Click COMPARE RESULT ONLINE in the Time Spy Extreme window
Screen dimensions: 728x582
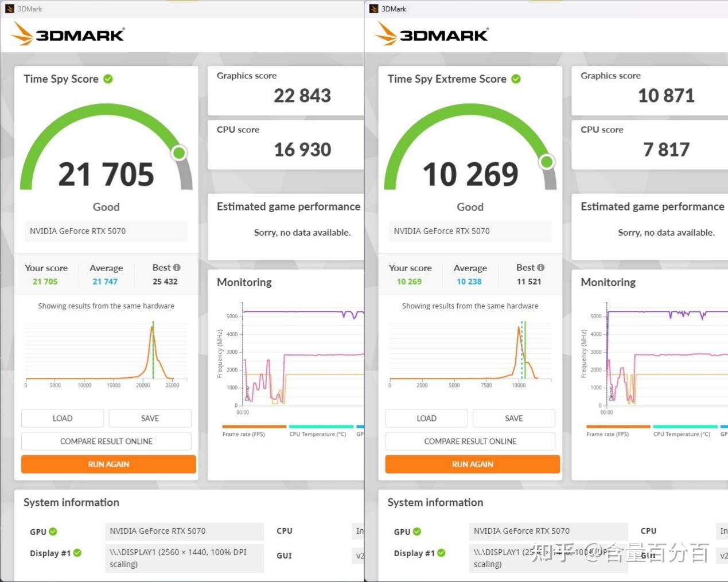click(x=470, y=441)
